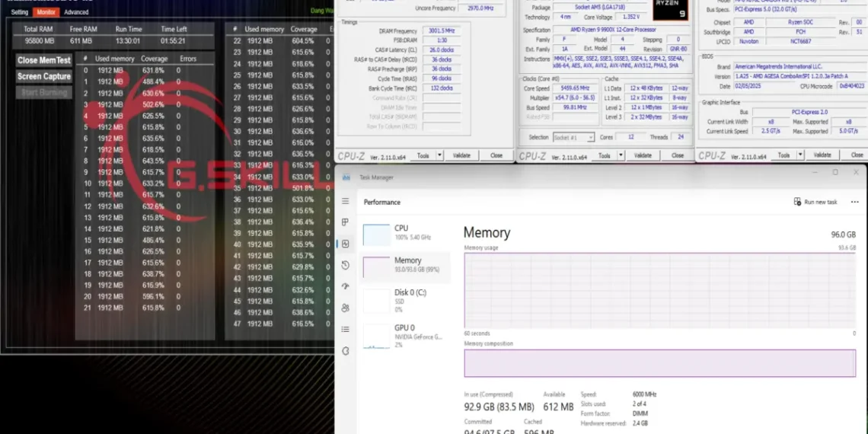Click the Uncore Frequency 2970.0 MHz value
This screenshot has height=434, width=868.
(481, 8)
